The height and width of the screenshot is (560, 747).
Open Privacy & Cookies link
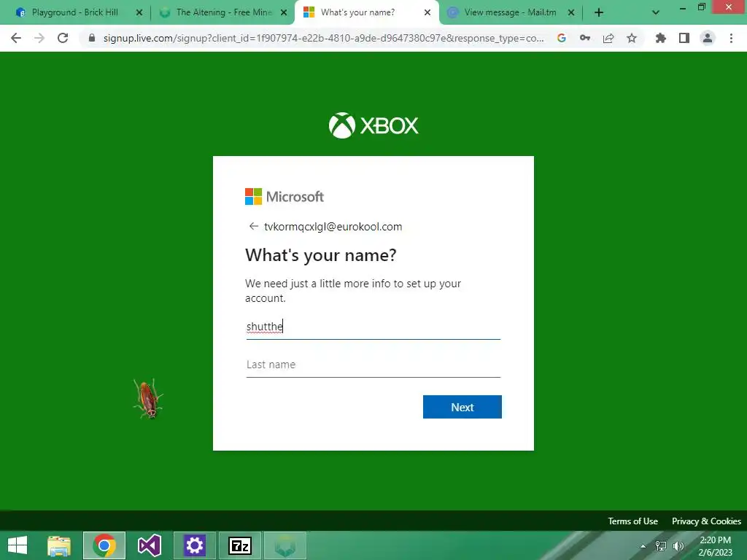(706, 521)
